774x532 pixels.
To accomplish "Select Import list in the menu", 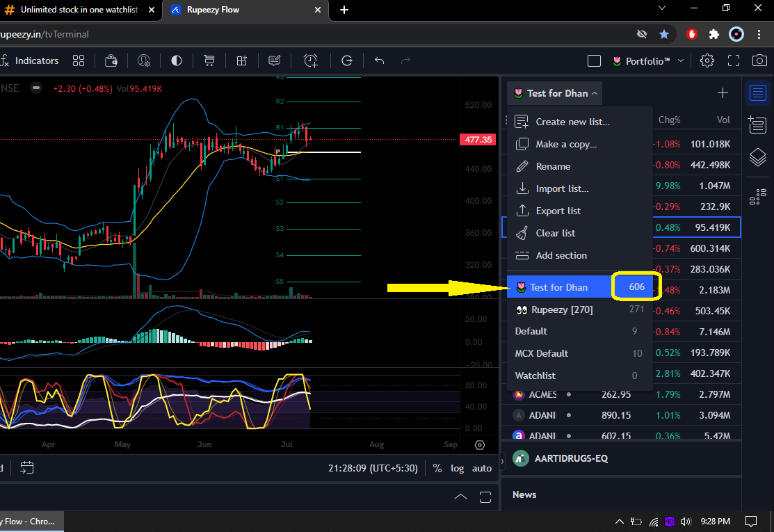I will tap(579, 188).
